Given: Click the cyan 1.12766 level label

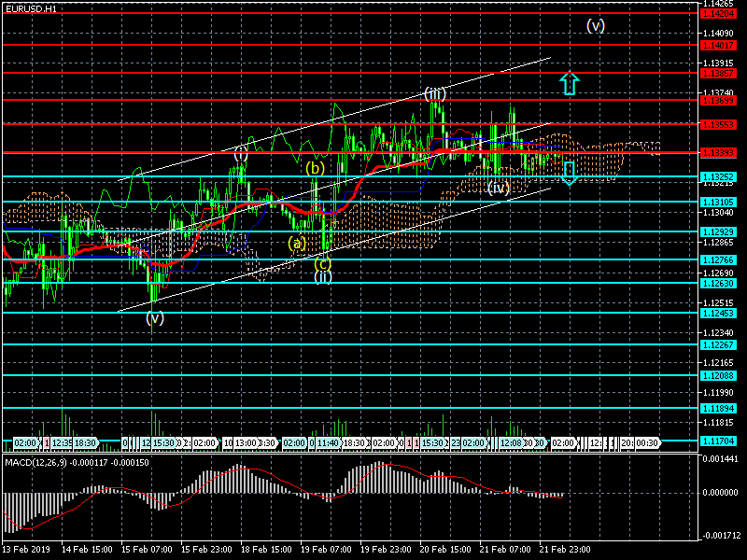Looking at the screenshot, I should 718,260.
